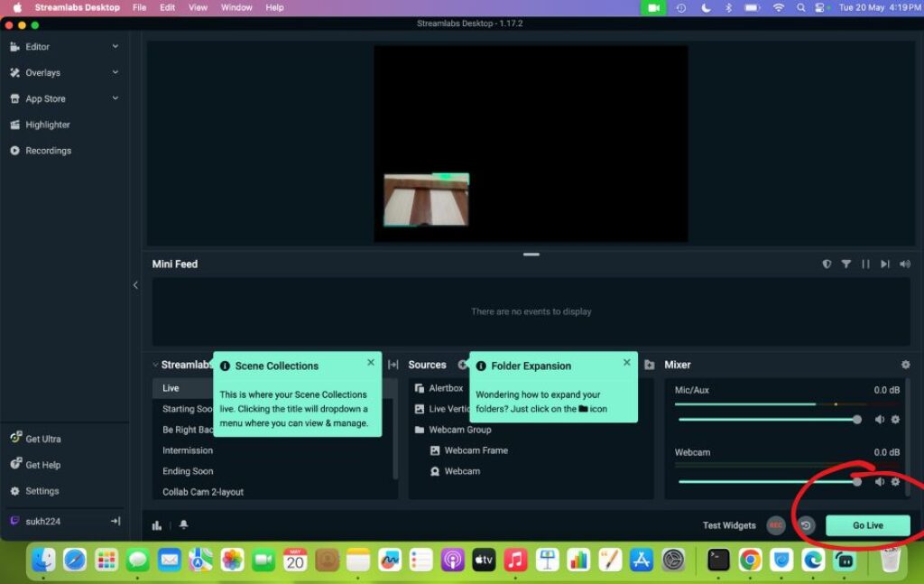Open Webcam audio settings gear

(x=895, y=481)
